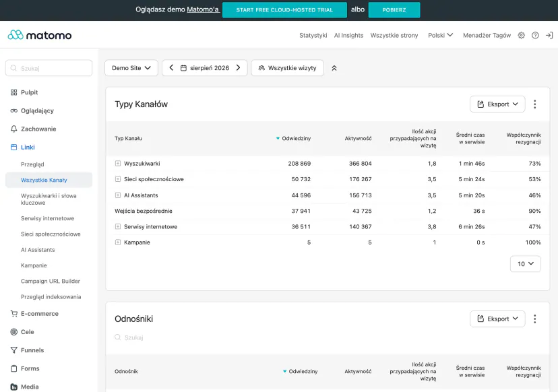Open the Polski language dropdown
The width and height of the screenshot is (558, 392).
click(x=440, y=35)
